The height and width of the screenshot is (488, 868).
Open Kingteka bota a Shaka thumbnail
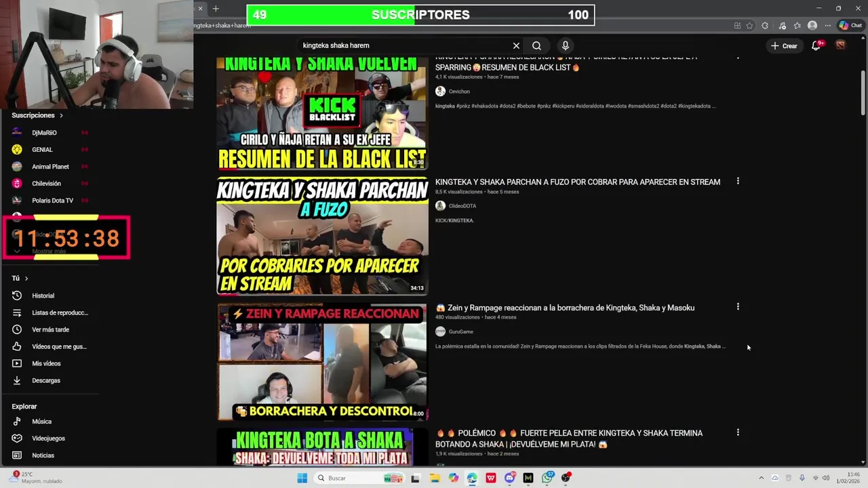pos(322,447)
